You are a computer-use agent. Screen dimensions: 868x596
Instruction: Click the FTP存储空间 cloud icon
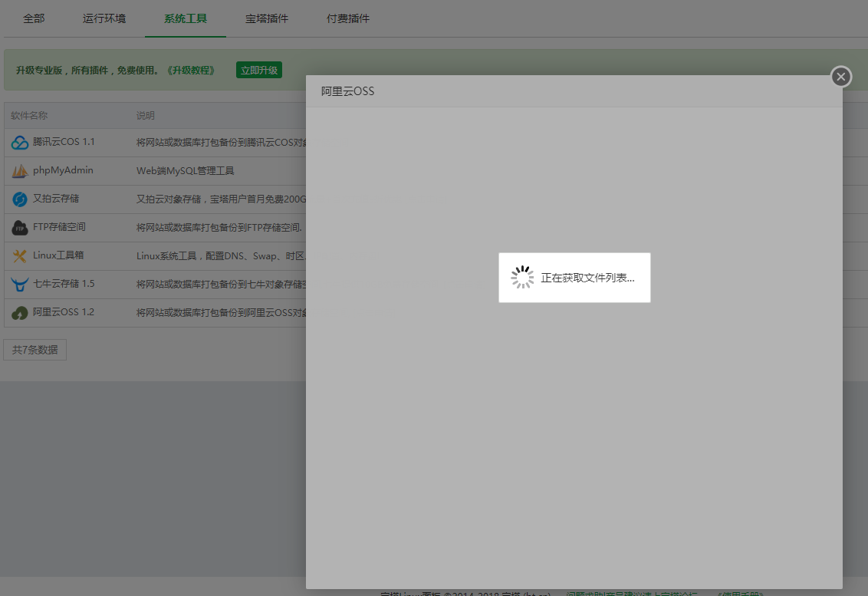[x=20, y=228]
